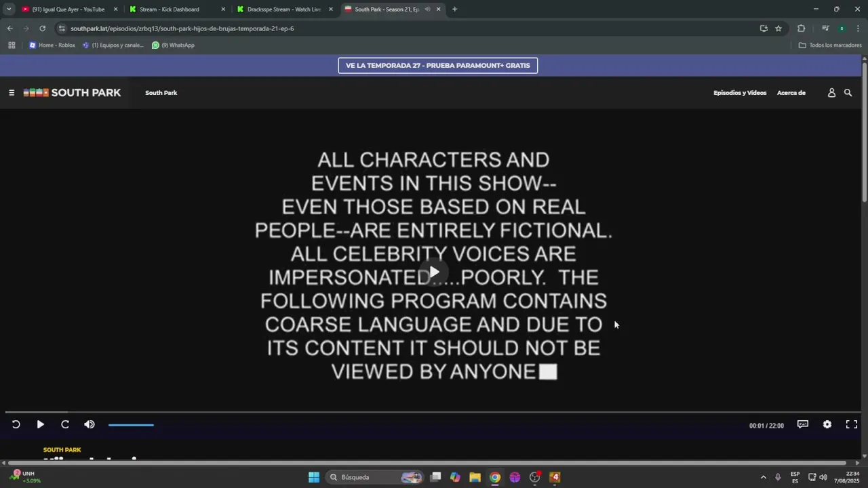Open the South Park show link in the header
Viewport: 868px width, 488px height.
161,93
